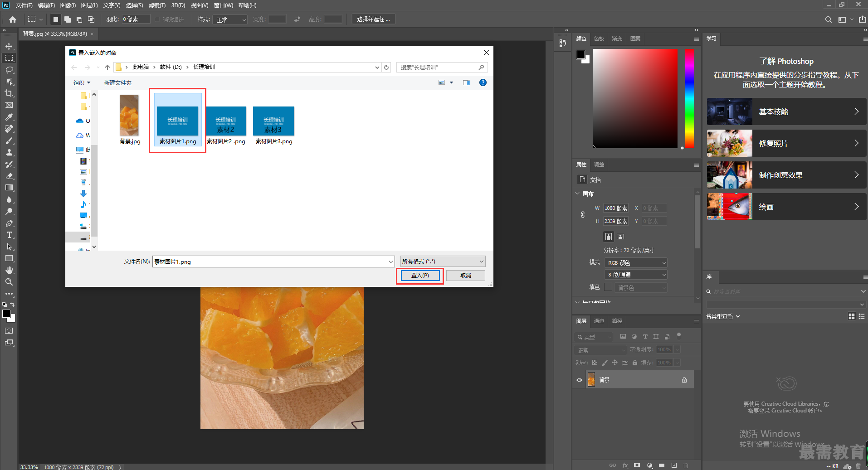Click the layer effects fx icon
Viewport: 868px width, 470px height.
point(625,465)
